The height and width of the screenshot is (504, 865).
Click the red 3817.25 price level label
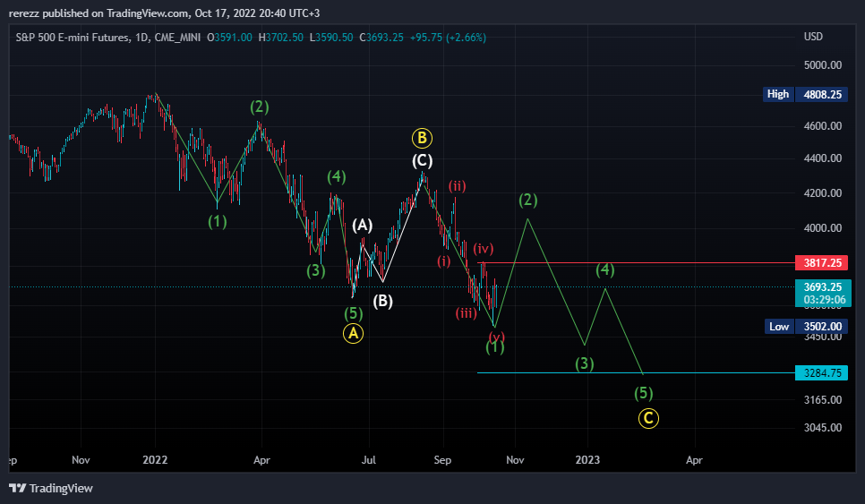pos(822,263)
